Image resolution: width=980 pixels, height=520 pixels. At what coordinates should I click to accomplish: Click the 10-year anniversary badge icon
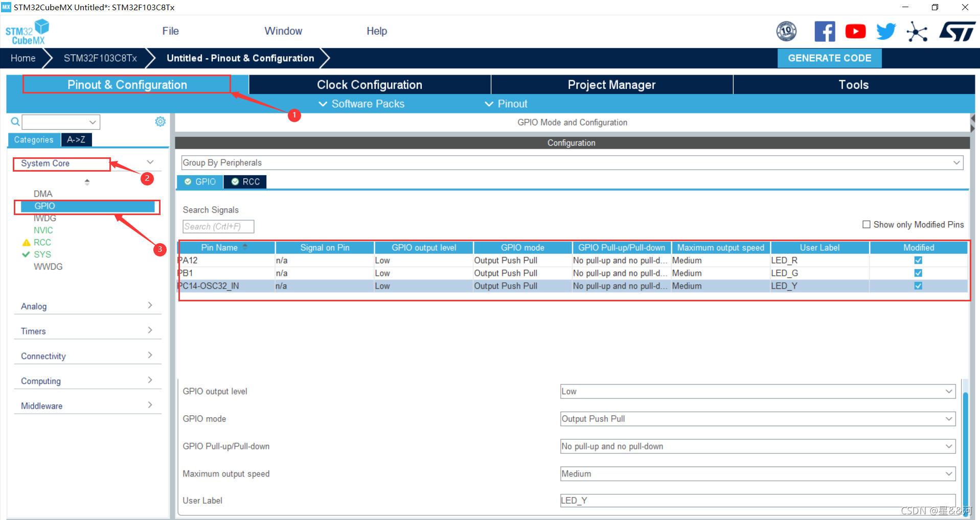tap(786, 32)
